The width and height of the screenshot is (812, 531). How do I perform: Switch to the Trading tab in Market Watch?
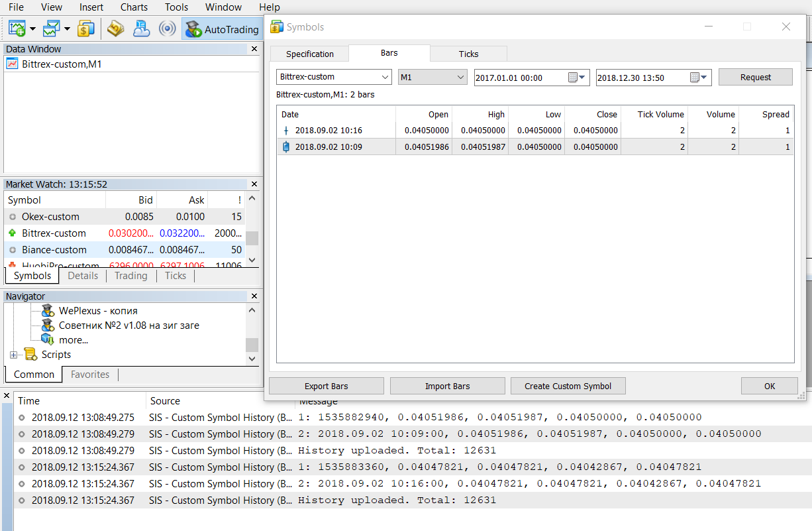pyautogui.click(x=131, y=276)
